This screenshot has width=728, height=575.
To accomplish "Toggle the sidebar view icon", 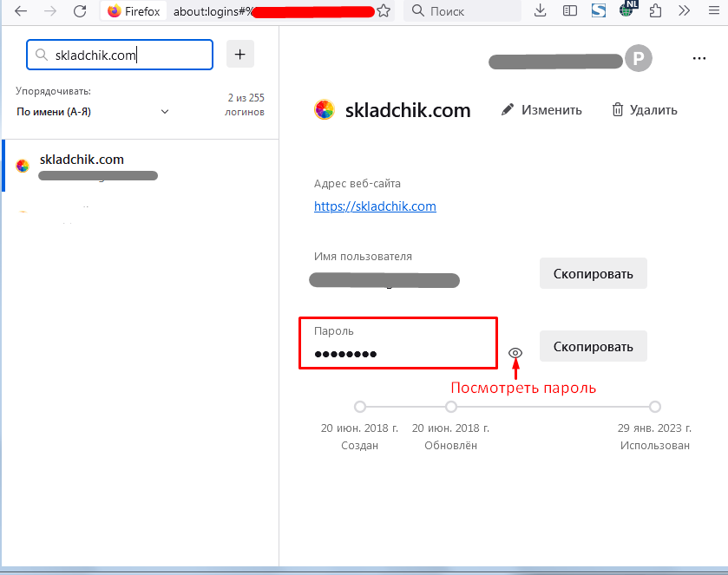I will pos(570,10).
